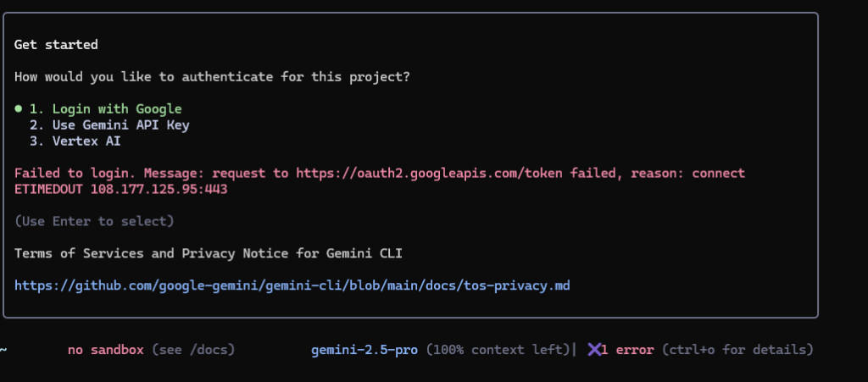Click the ETIMEDOUT IP address text
The image size is (868, 382).
pos(120,190)
